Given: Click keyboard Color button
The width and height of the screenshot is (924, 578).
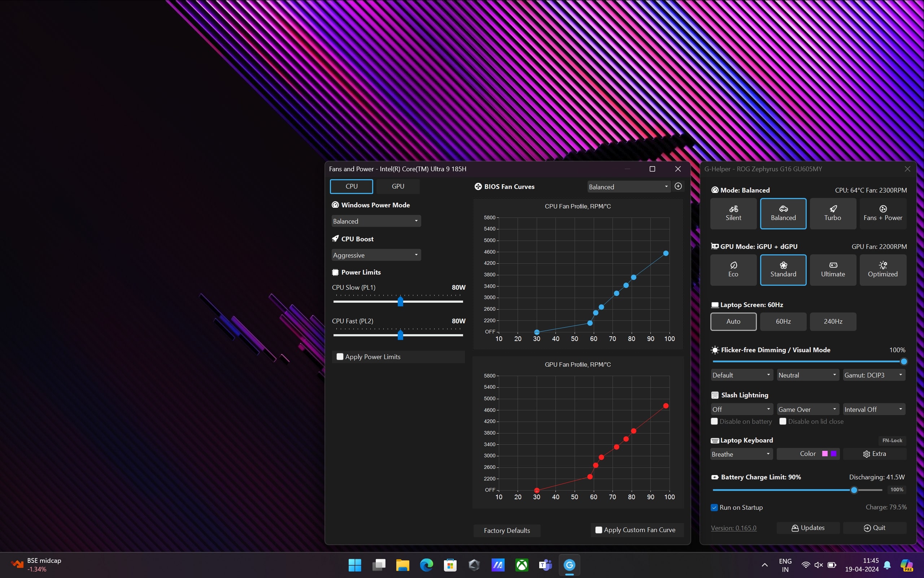Looking at the screenshot, I should (x=808, y=454).
